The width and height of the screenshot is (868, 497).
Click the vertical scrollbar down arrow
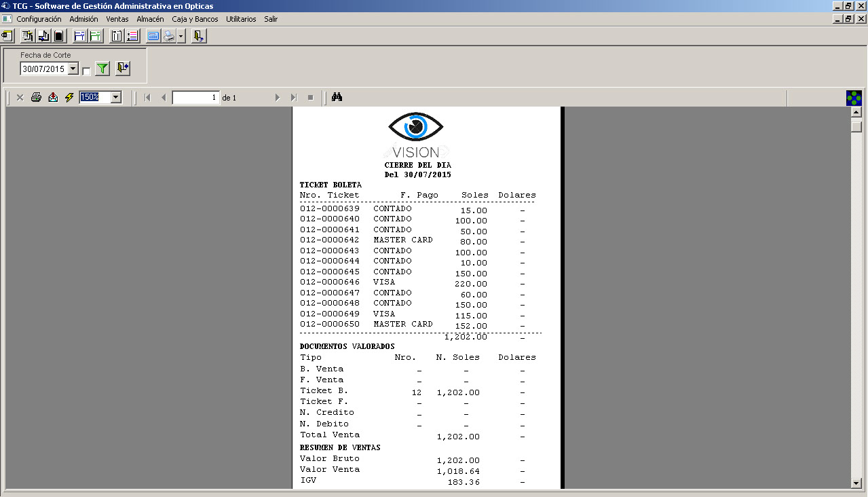[856, 483]
